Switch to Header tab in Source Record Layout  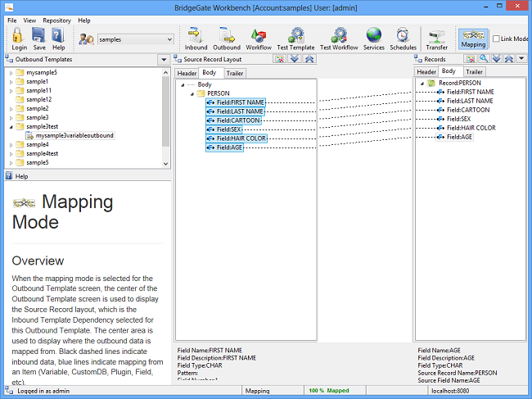point(187,74)
